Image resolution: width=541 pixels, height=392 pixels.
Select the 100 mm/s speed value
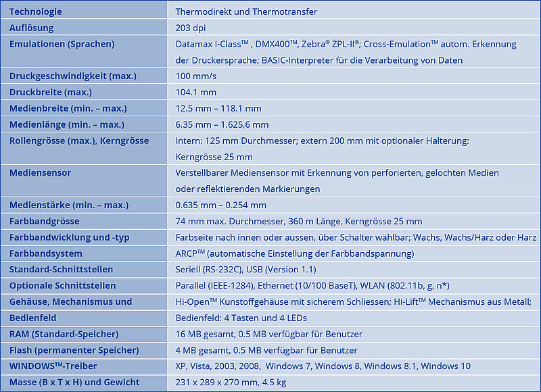(195, 76)
